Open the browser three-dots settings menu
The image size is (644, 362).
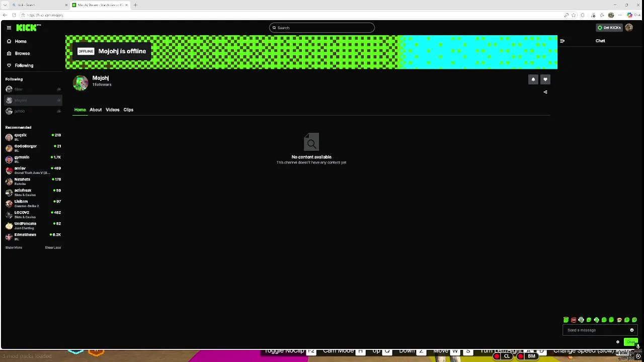point(620,15)
